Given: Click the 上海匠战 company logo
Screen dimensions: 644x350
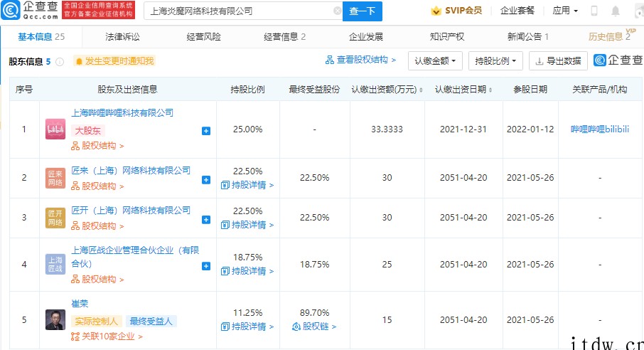Looking at the screenshot, I should pos(55,264).
